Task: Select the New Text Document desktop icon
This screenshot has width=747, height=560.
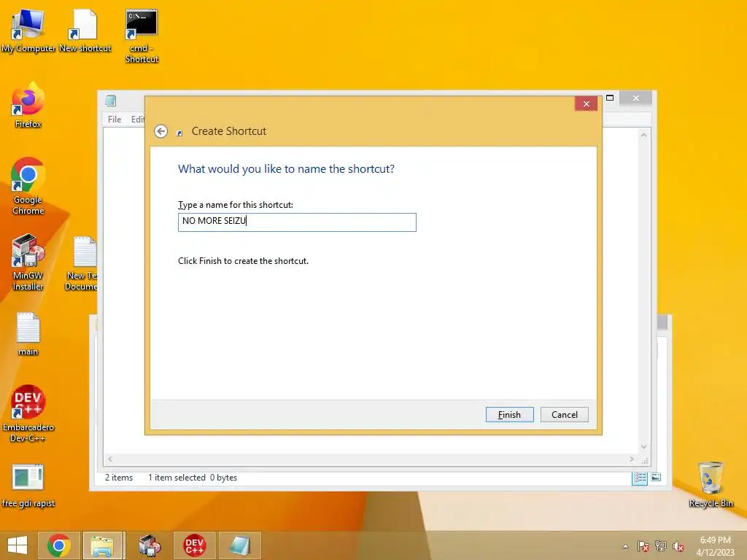Action: [82, 262]
